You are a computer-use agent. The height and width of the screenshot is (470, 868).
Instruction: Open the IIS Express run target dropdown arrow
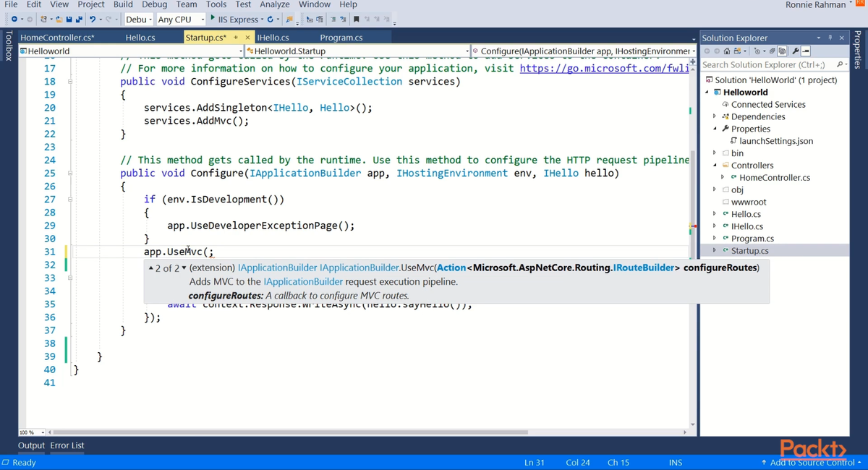tap(261, 20)
